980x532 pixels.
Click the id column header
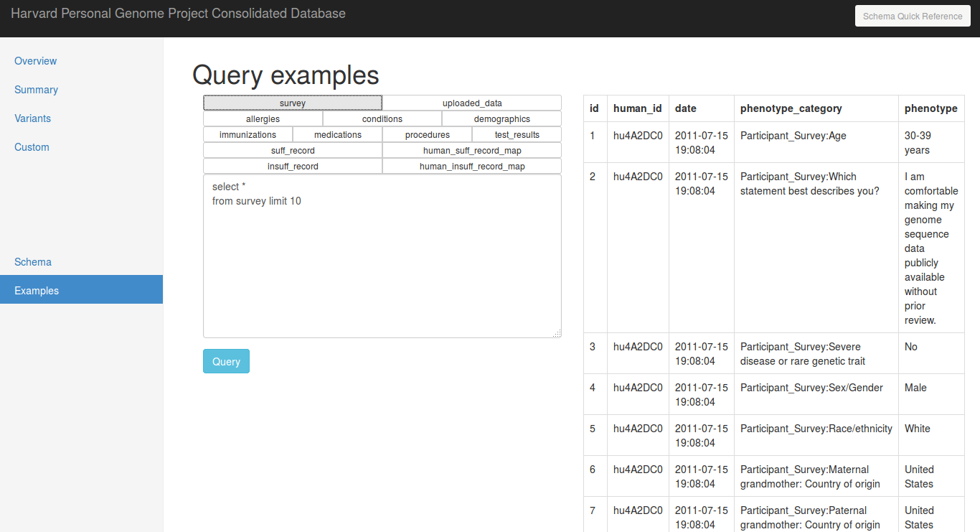click(x=595, y=108)
